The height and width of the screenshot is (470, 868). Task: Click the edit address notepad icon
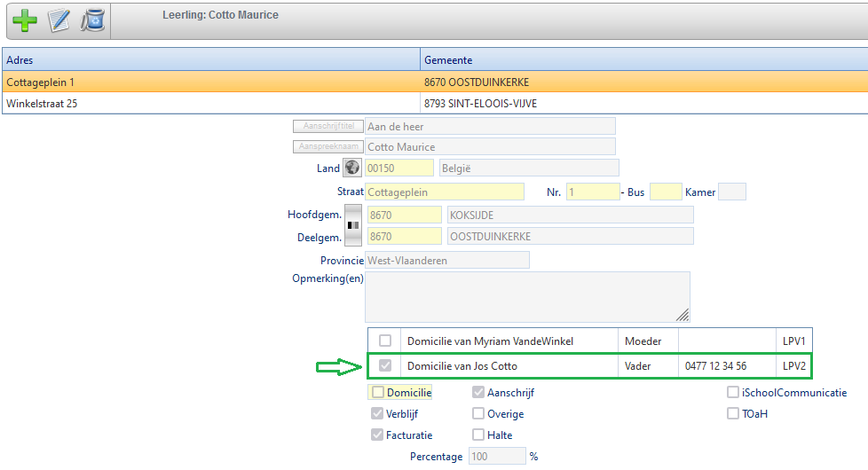59,20
